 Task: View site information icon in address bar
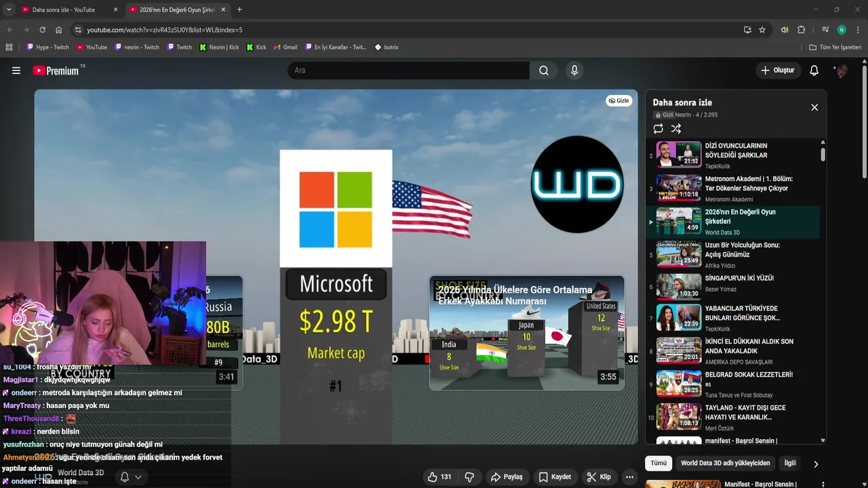pyautogui.click(x=78, y=30)
